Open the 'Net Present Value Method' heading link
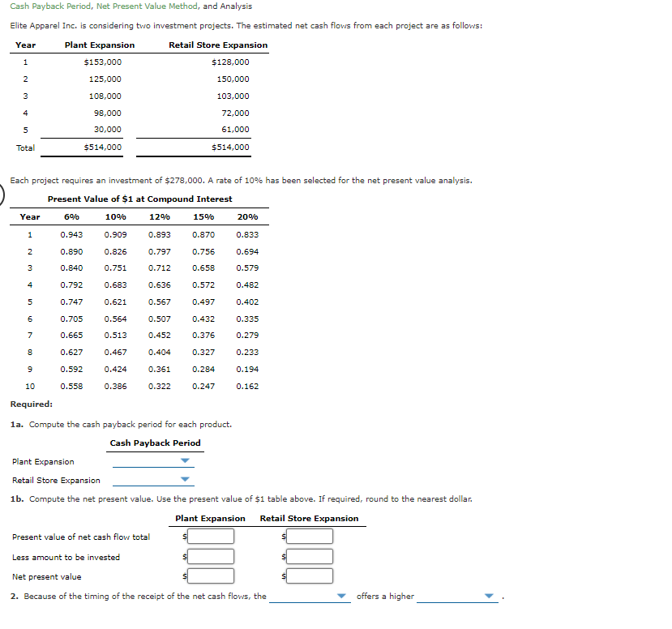The height and width of the screenshot is (629, 672). click(x=145, y=6)
